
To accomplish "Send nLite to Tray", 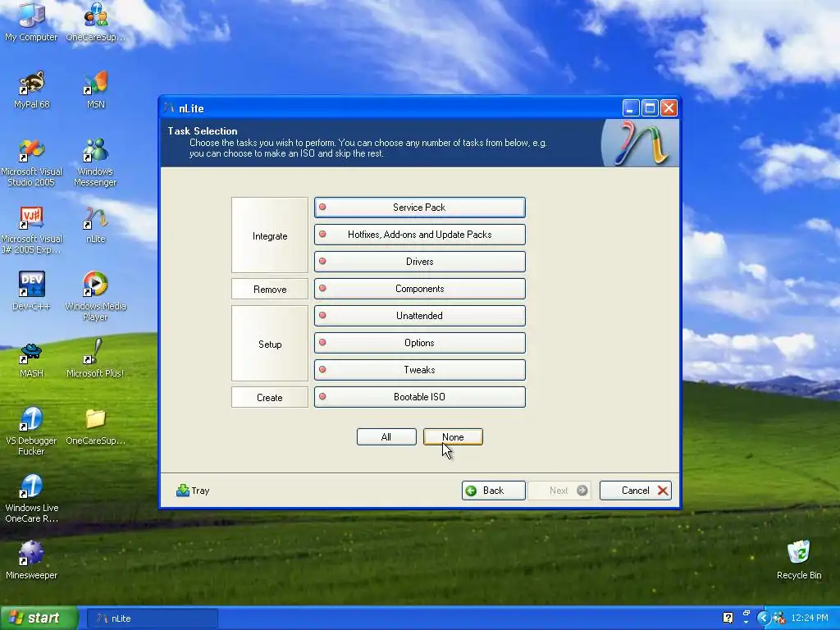I will [193, 491].
